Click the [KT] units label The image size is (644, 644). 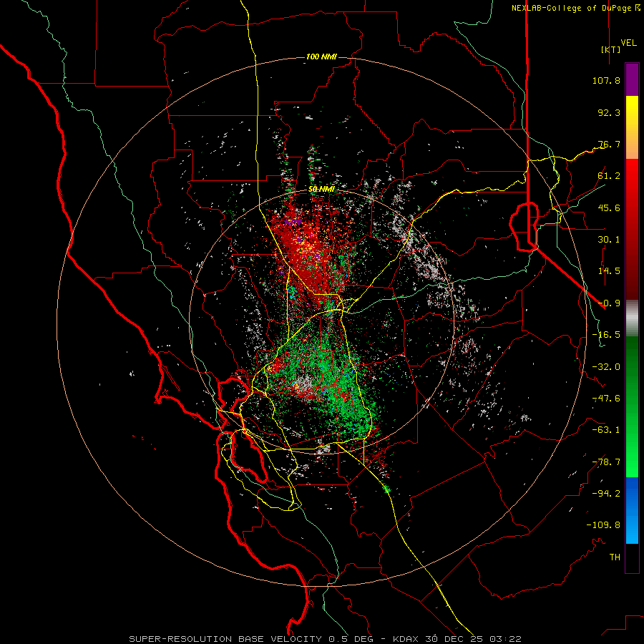(x=610, y=49)
